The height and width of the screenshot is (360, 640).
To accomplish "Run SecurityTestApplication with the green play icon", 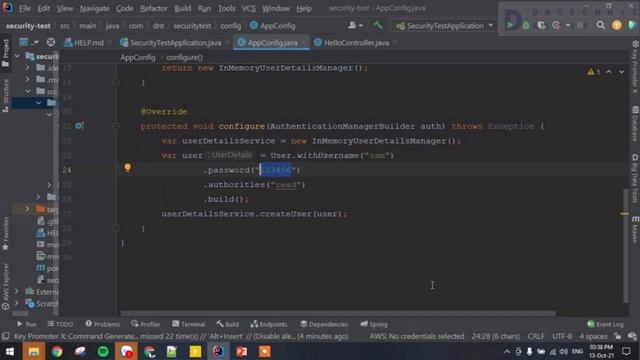I will pos(510,25).
